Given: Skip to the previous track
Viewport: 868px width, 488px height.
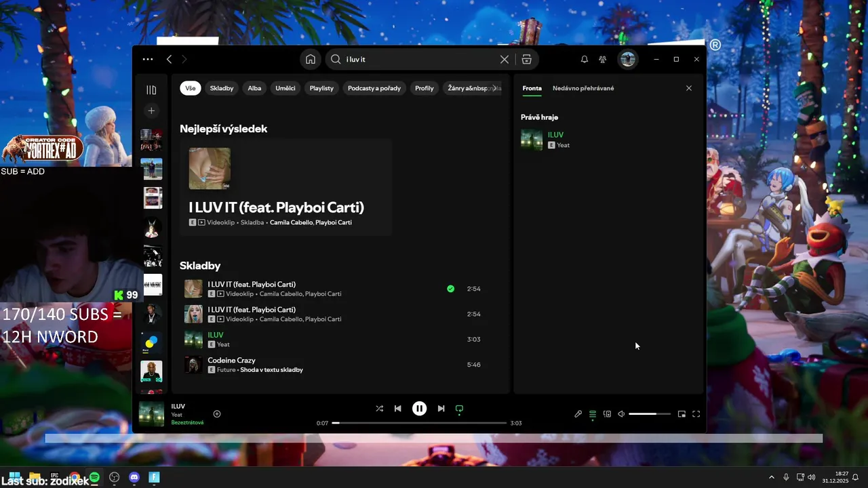Looking at the screenshot, I should (398, 409).
